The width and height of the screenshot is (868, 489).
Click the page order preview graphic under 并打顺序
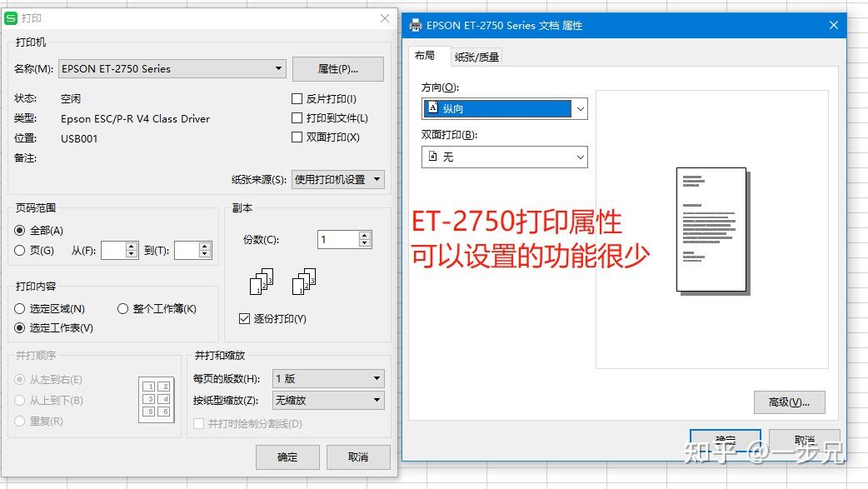coord(156,398)
